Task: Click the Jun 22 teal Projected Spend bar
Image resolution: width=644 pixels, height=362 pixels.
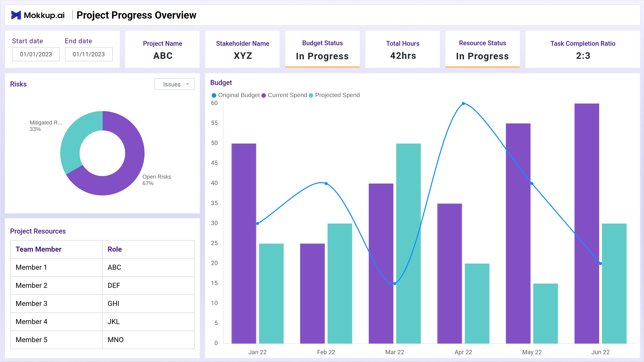Action: coord(614,283)
